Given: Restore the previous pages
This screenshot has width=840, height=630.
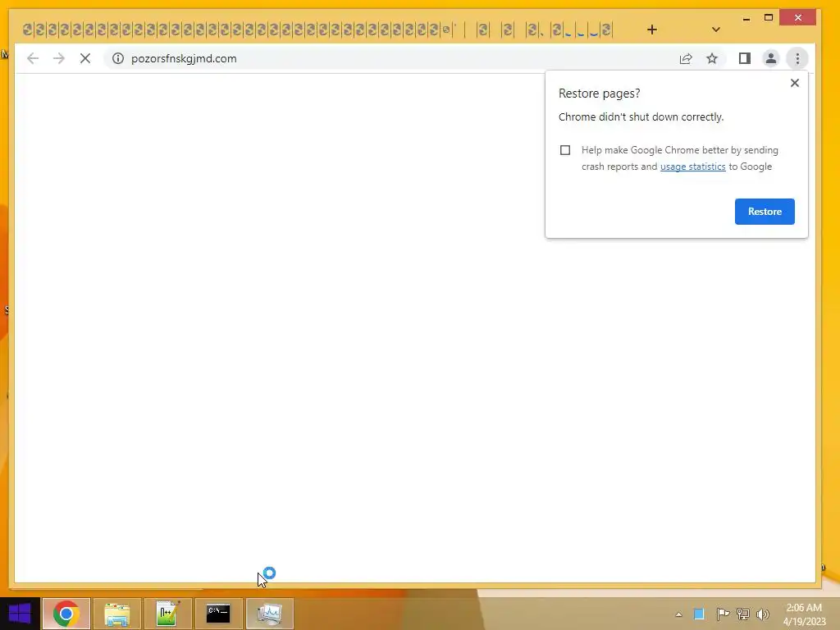Looking at the screenshot, I should (765, 212).
